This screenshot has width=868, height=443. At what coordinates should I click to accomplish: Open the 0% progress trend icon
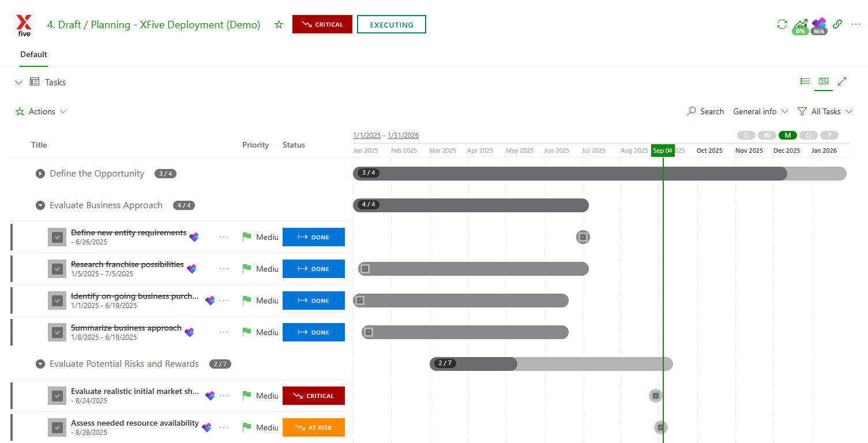800,26
